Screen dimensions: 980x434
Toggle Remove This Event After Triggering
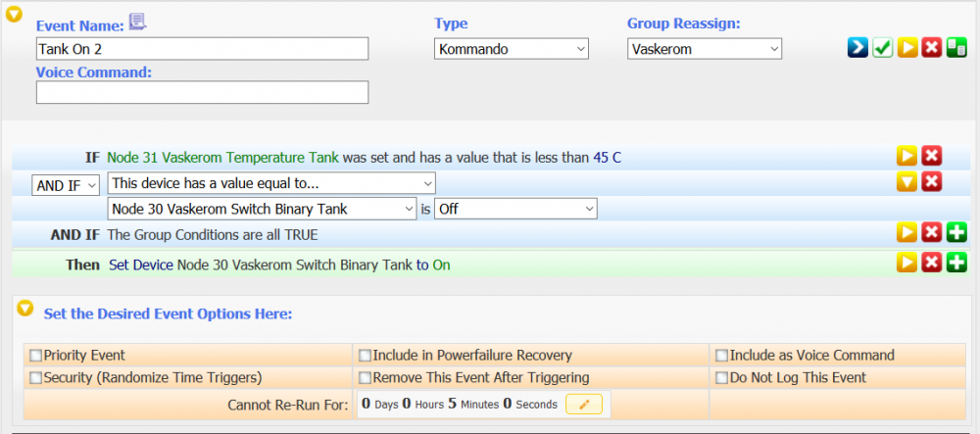pyautogui.click(x=366, y=378)
